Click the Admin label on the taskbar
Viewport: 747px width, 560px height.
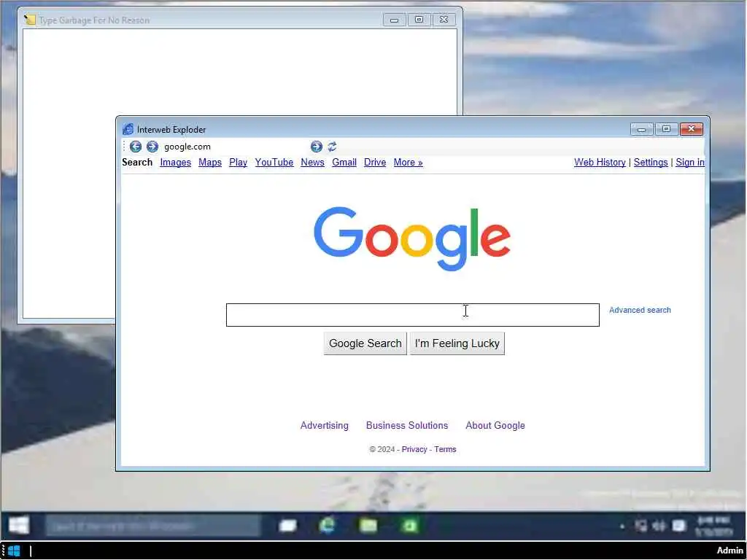(729, 551)
